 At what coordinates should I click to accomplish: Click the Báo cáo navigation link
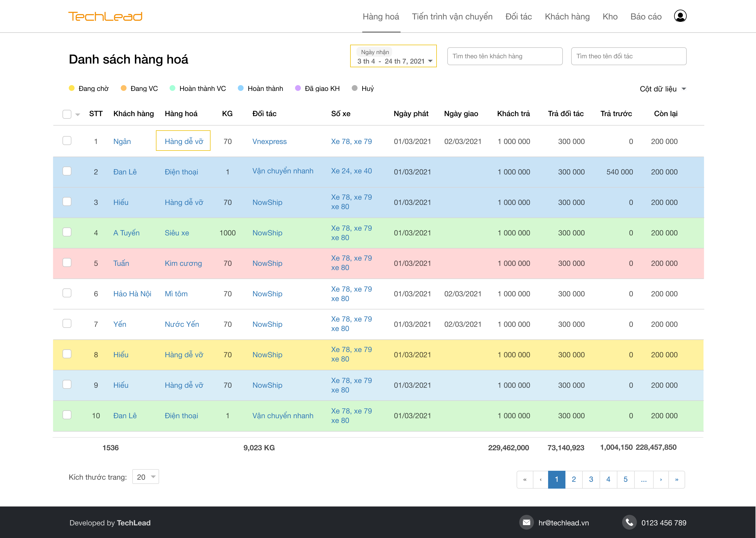pyautogui.click(x=645, y=16)
